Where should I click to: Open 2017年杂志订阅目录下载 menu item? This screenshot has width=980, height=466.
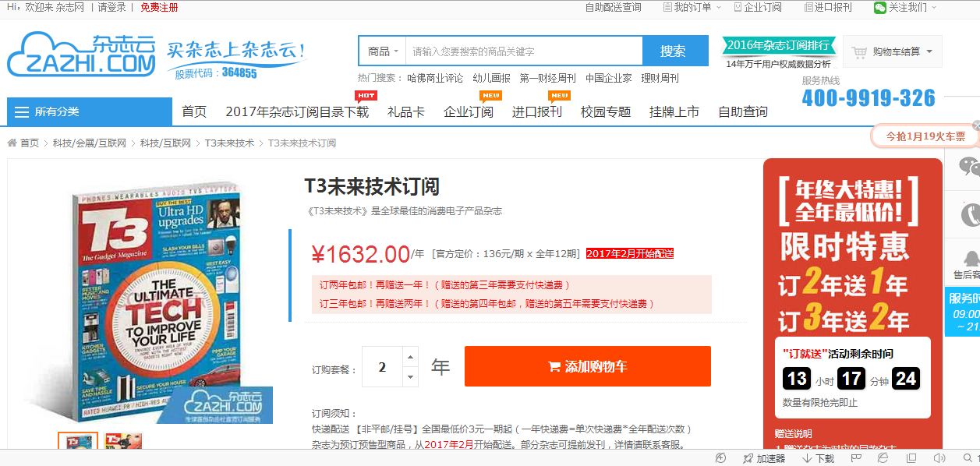click(297, 111)
